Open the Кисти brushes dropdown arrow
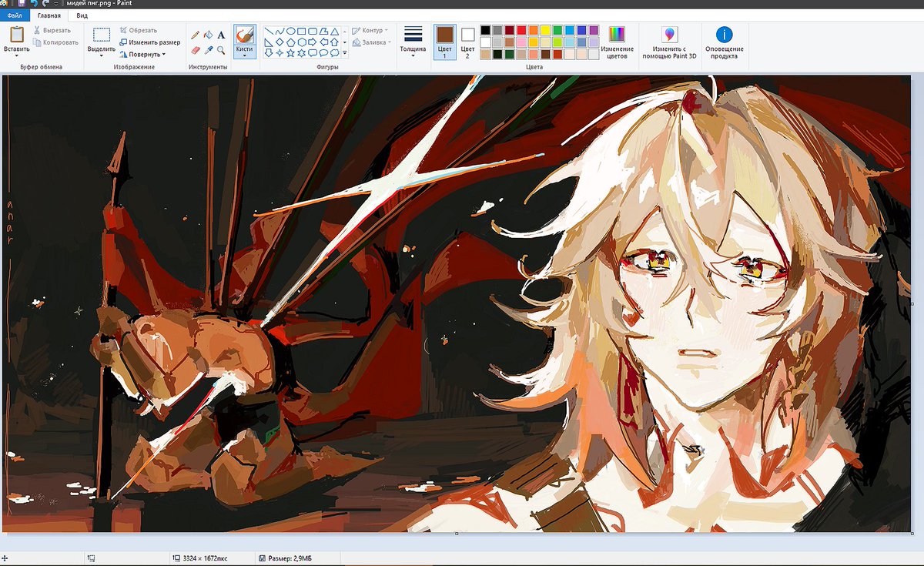 [245, 55]
